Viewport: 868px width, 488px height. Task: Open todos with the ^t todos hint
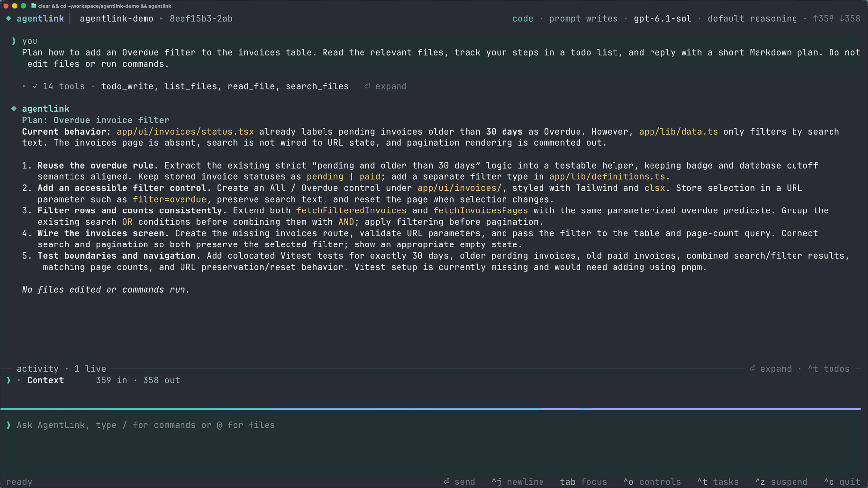pos(829,369)
